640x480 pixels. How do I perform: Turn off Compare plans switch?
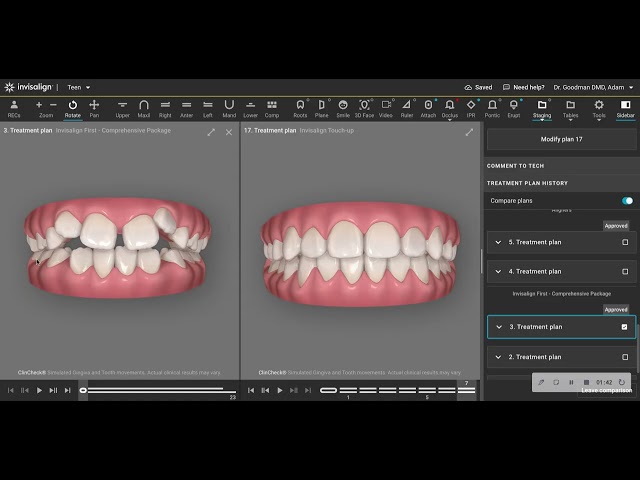coord(627,200)
